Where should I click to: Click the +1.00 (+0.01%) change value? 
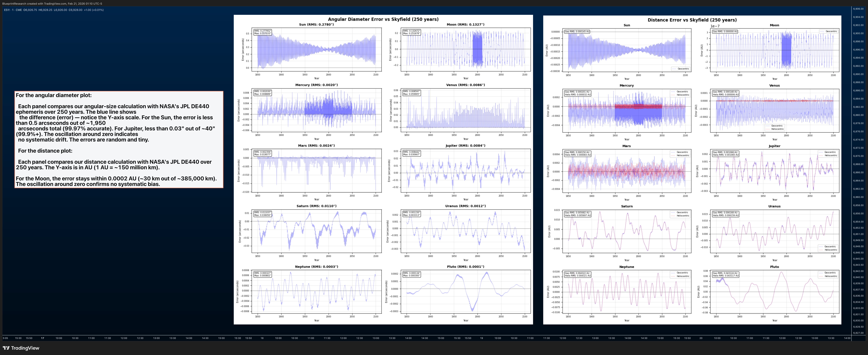click(94, 10)
